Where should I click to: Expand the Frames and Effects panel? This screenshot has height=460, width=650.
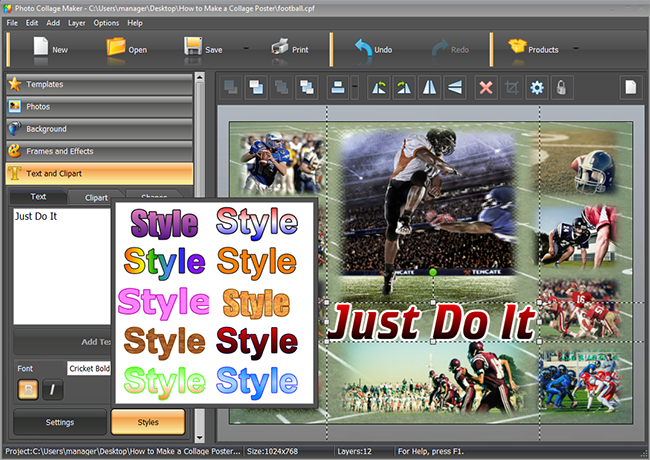click(99, 151)
